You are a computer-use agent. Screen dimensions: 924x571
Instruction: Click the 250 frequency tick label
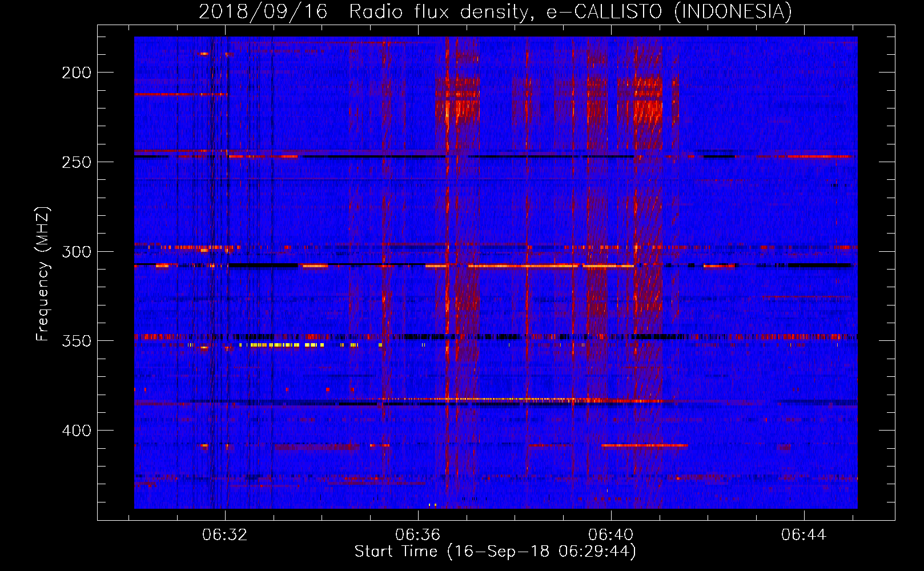tap(77, 162)
